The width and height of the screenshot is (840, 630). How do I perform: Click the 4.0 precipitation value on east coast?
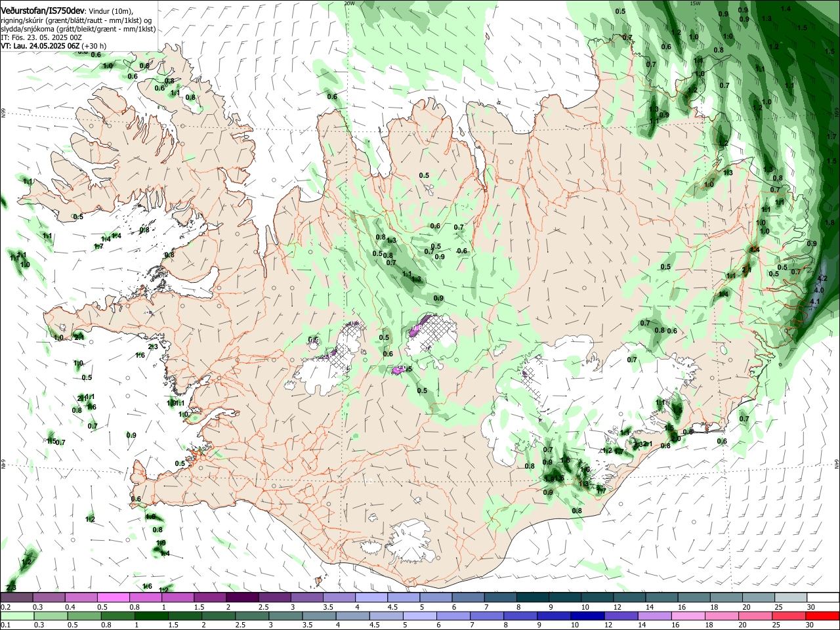pos(818,290)
